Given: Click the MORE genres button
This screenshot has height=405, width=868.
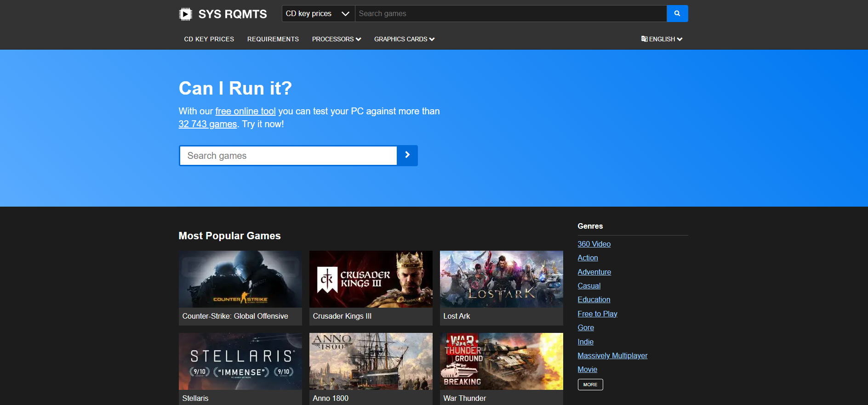Looking at the screenshot, I should [590, 384].
